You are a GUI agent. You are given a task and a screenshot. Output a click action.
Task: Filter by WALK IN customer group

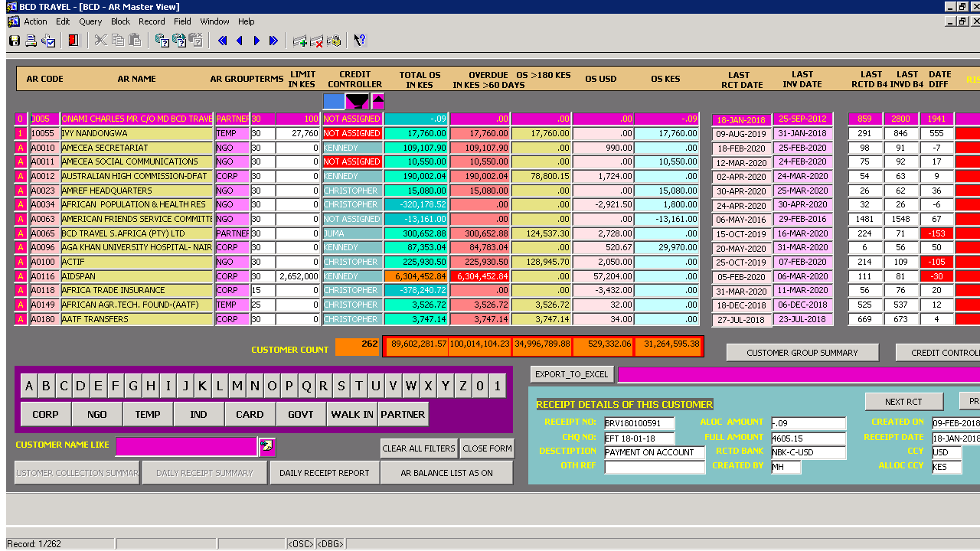click(x=352, y=414)
